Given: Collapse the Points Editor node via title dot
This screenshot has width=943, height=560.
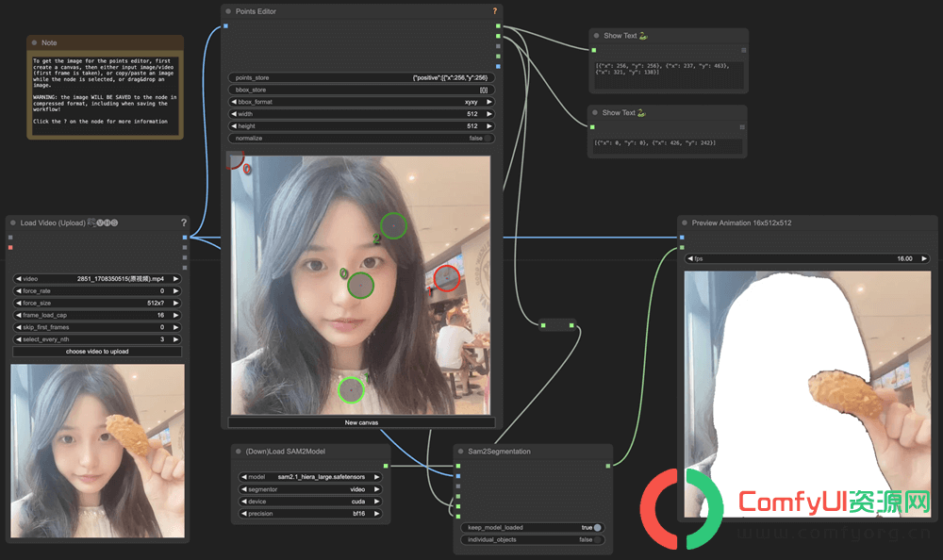Looking at the screenshot, I should tap(228, 11).
